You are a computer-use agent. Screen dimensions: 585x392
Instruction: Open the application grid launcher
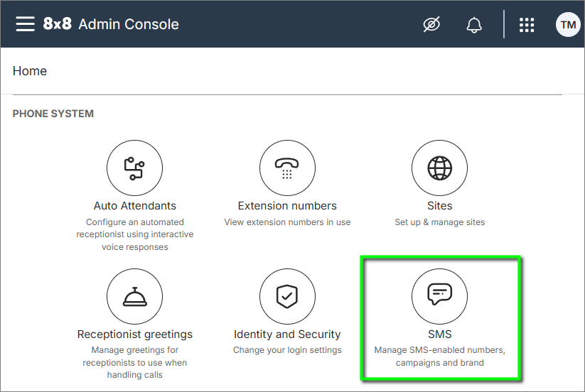point(527,25)
